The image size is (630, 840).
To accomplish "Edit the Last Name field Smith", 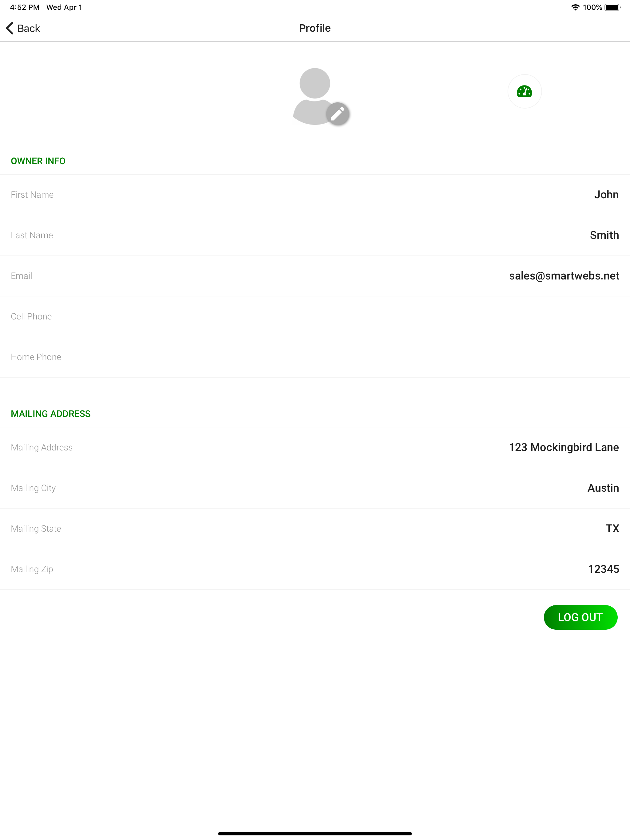I will coord(315,236).
